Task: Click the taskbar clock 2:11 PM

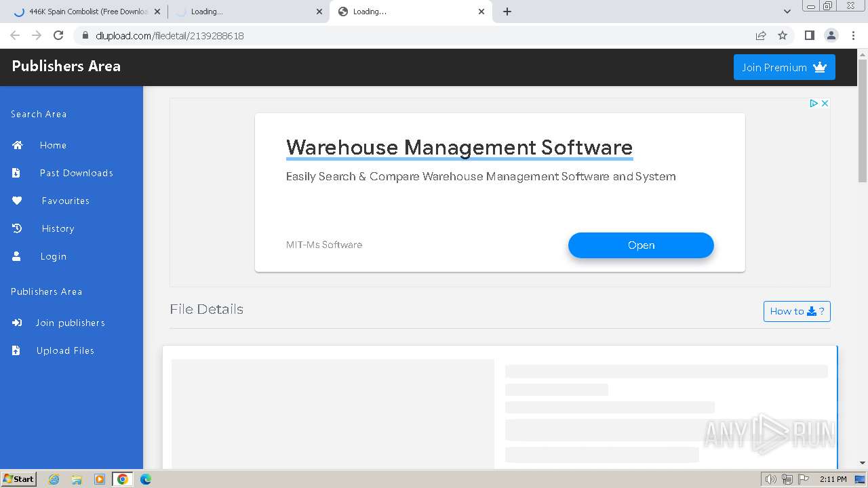Action: point(833,479)
